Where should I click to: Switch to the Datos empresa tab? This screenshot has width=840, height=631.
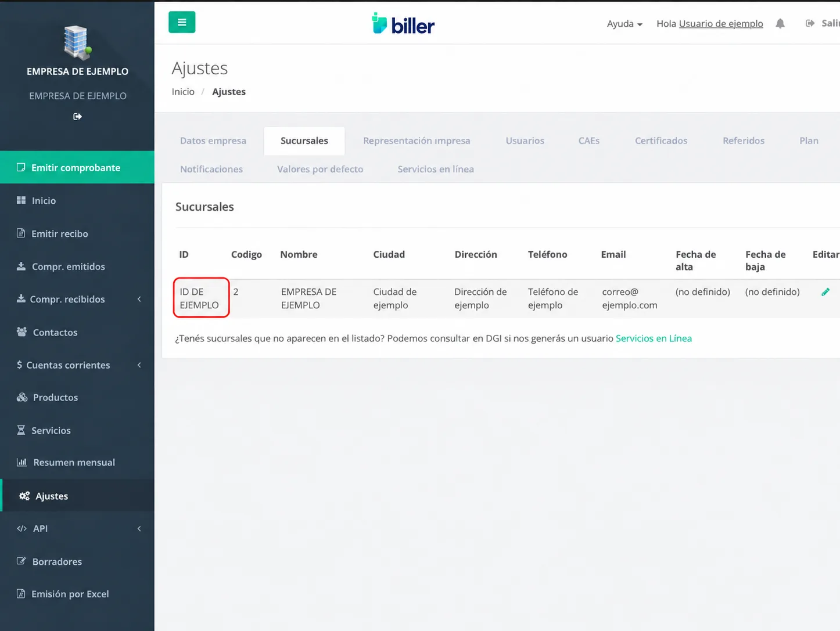[x=213, y=140]
